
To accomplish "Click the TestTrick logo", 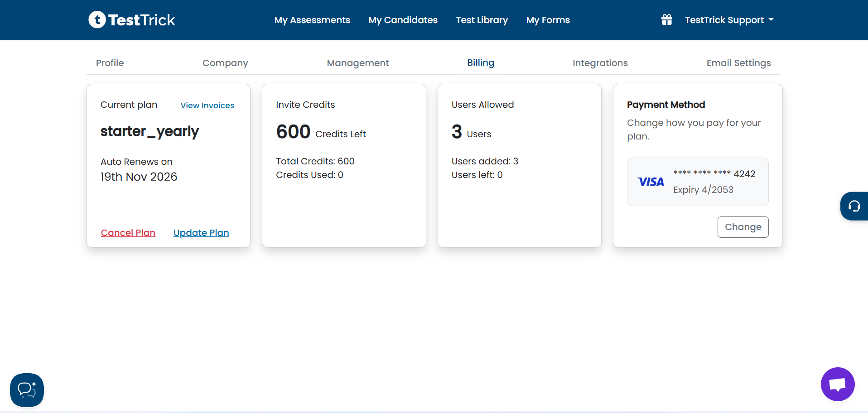I will tap(131, 20).
